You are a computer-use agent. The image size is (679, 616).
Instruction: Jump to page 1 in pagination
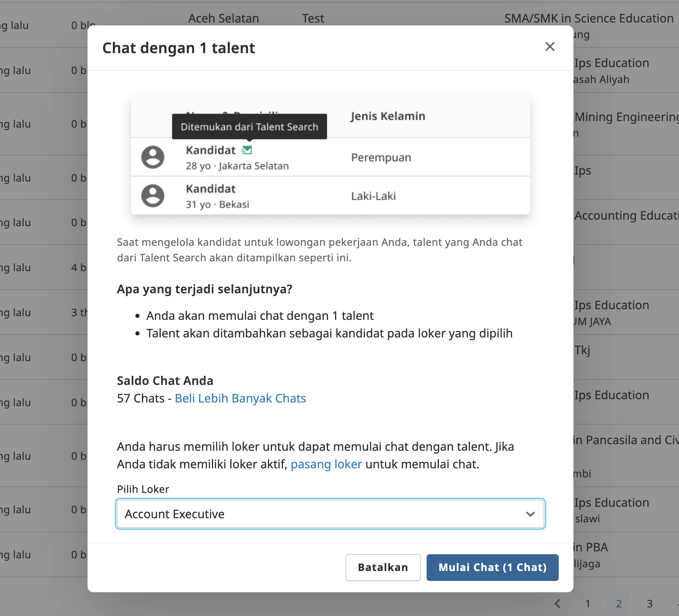point(588,604)
